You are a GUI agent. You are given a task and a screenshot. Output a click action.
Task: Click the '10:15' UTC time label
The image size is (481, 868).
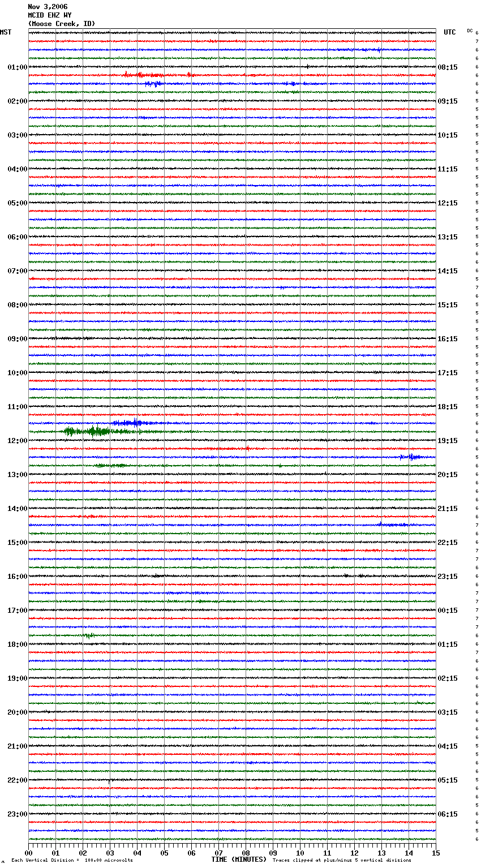pos(448,135)
